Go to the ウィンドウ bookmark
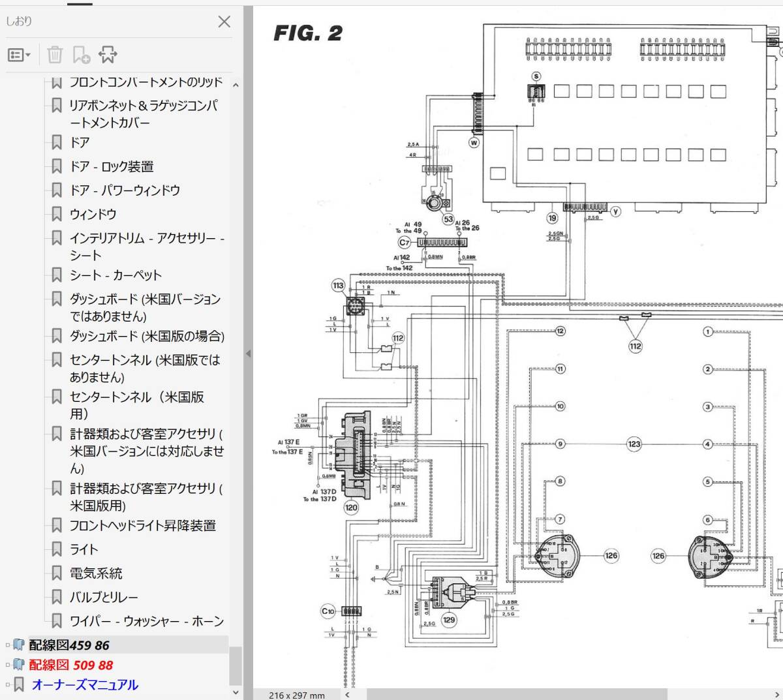 click(x=93, y=214)
